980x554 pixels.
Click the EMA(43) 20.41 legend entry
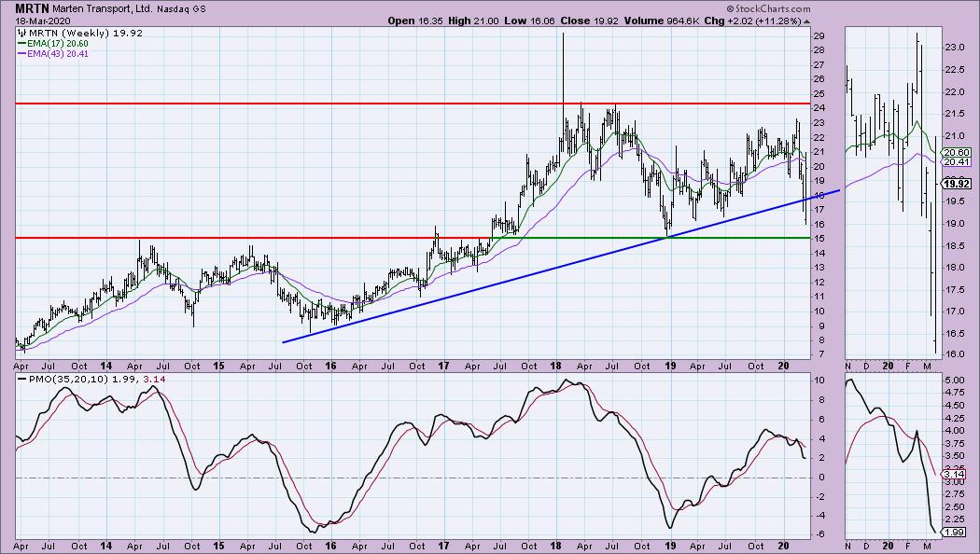point(53,54)
